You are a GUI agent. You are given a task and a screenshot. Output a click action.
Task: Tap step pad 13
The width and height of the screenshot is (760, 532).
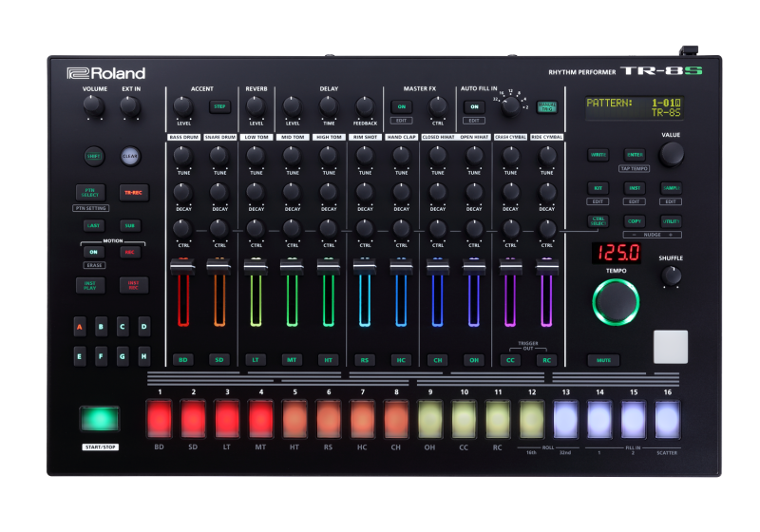tap(565, 419)
